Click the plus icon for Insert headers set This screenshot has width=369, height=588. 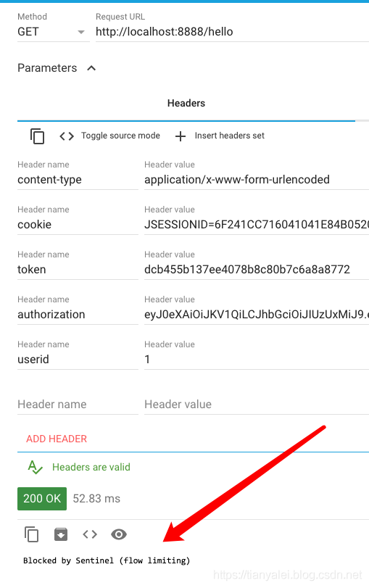point(181,136)
